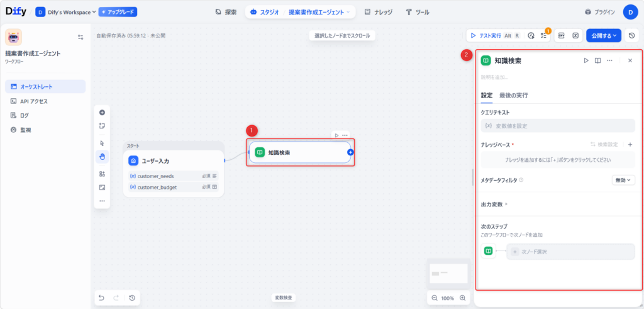Run this step using panel play icon
This screenshot has width=644, height=309.
coord(586,60)
